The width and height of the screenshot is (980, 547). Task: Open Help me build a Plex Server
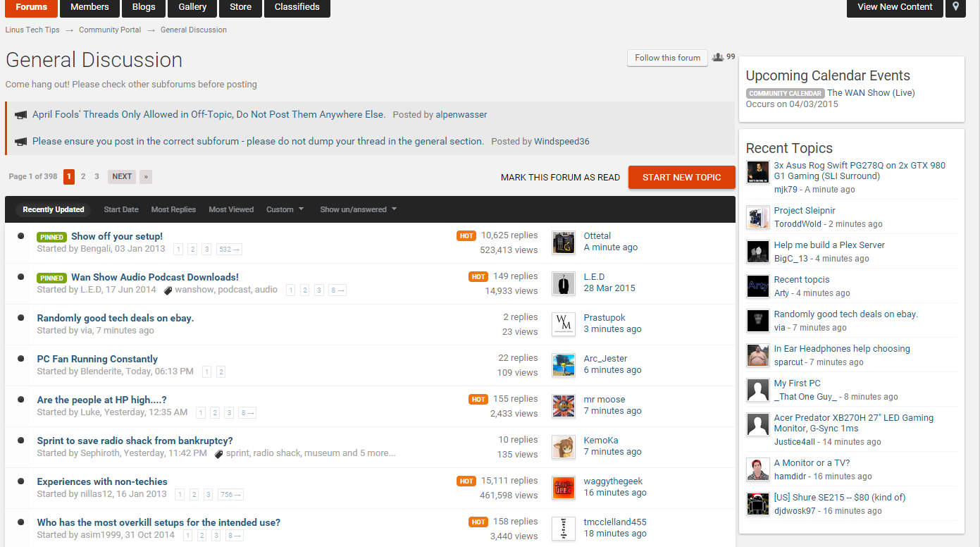(829, 245)
